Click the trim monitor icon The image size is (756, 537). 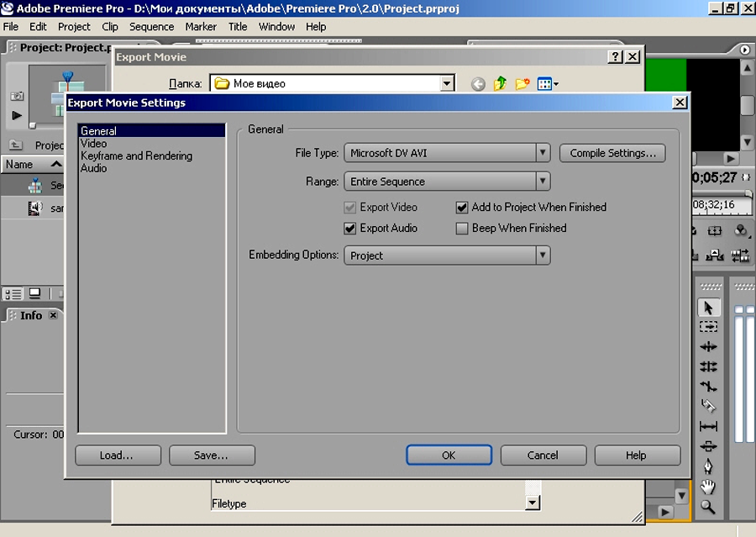pos(740,255)
